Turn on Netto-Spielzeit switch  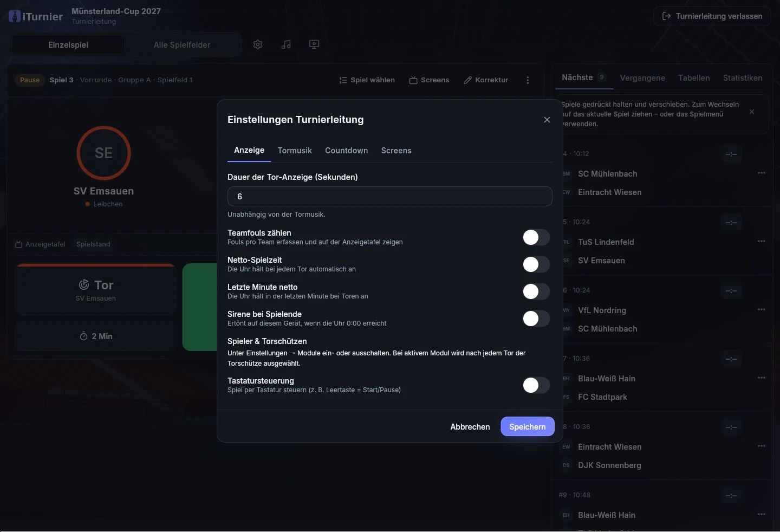tap(536, 264)
